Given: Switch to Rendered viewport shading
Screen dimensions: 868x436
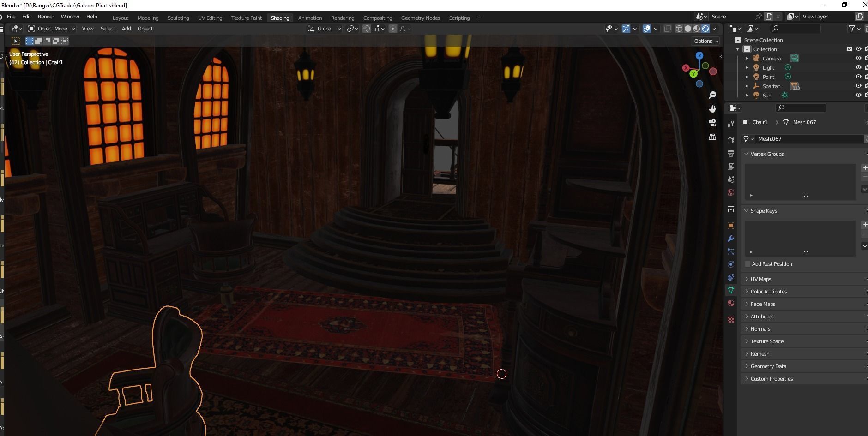Looking at the screenshot, I should [705, 29].
